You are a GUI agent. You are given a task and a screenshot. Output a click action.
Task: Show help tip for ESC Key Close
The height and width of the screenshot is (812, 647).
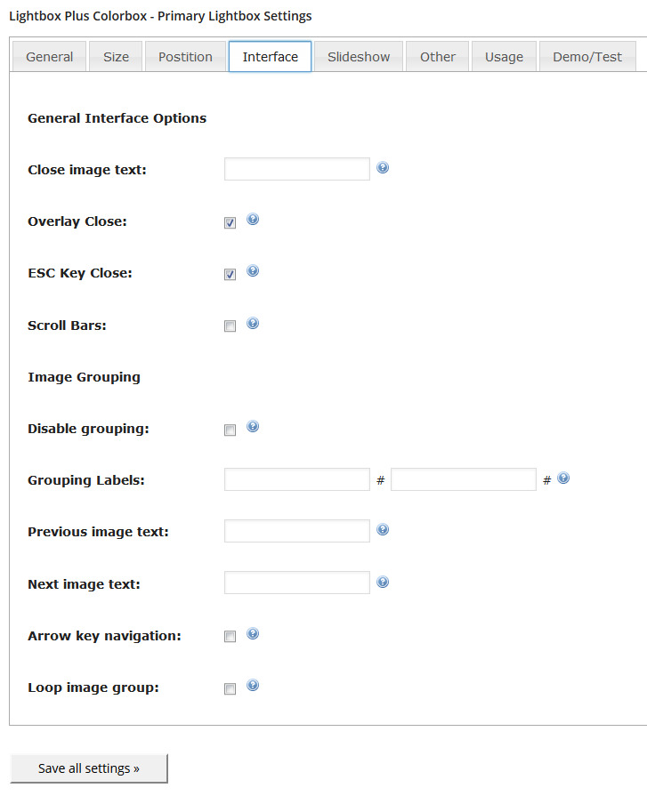252,270
